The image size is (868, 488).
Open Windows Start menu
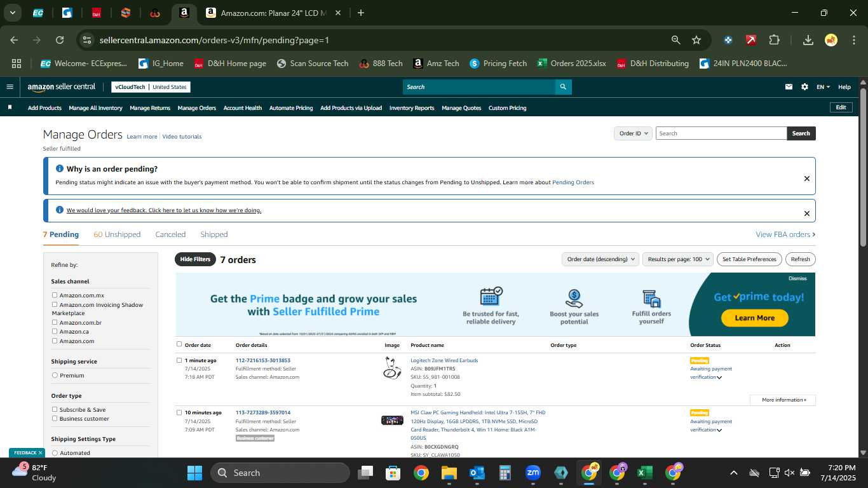click(x=194, y=473)
